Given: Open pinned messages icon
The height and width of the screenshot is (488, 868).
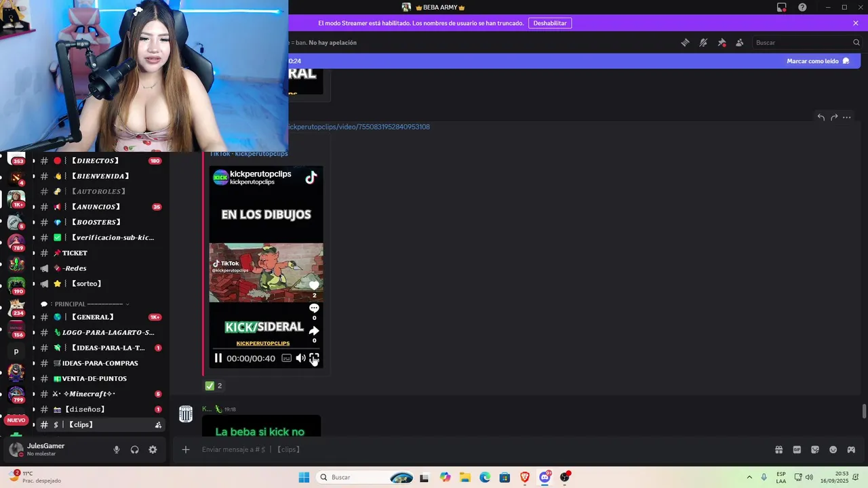Looking at the screenshot, I should (x=722, y=43).
